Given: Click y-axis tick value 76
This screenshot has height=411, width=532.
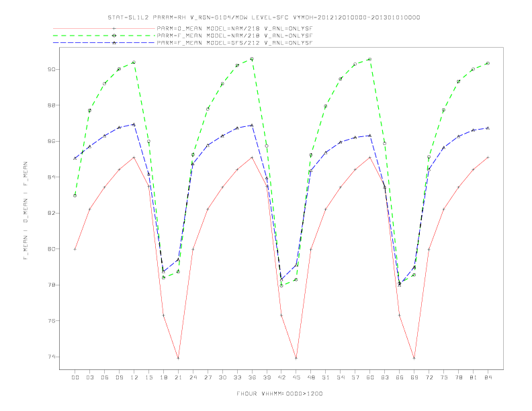Looking at the screenshot, I should click(52, 321).
